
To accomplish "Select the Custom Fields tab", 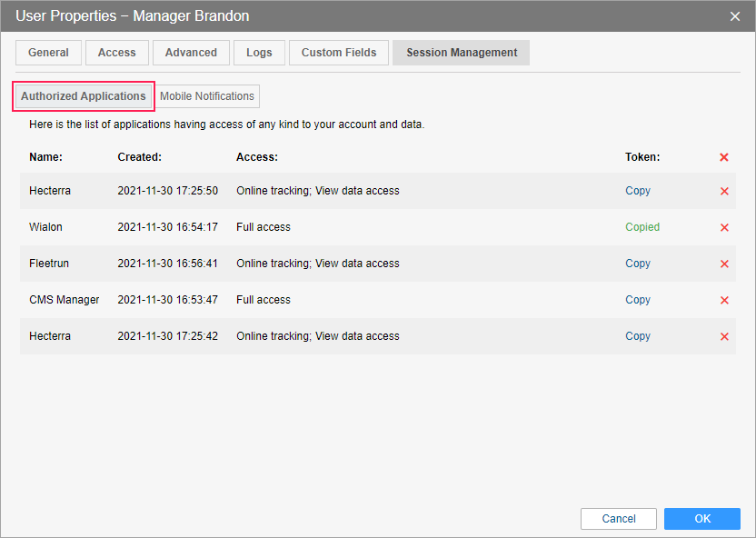I will coord(339,53).
